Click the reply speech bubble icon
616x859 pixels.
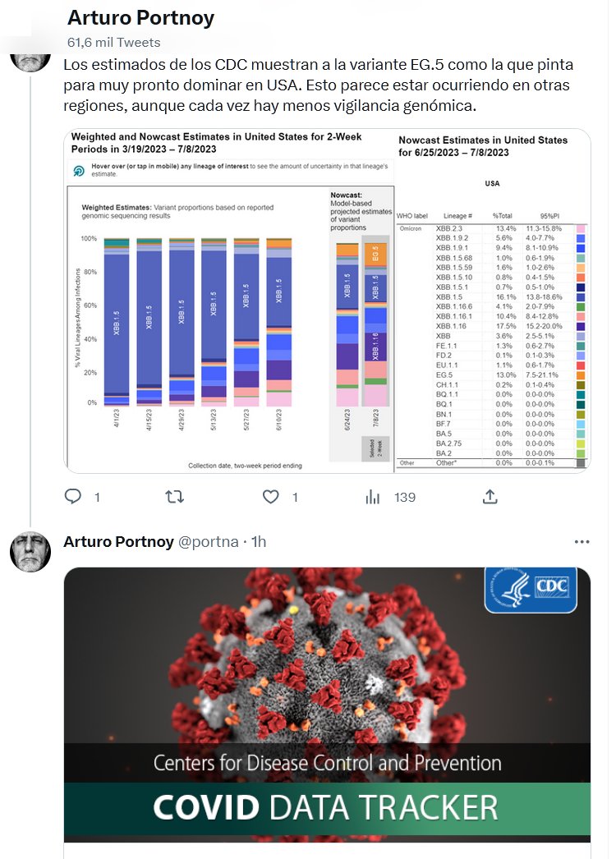[73, 497]
